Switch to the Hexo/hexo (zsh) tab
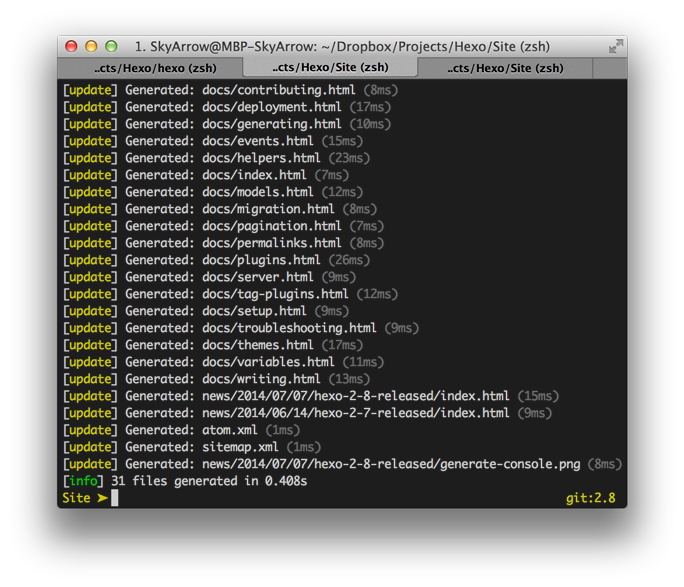Viewport: 684px width, 587px height. click(x=150, y=68)
